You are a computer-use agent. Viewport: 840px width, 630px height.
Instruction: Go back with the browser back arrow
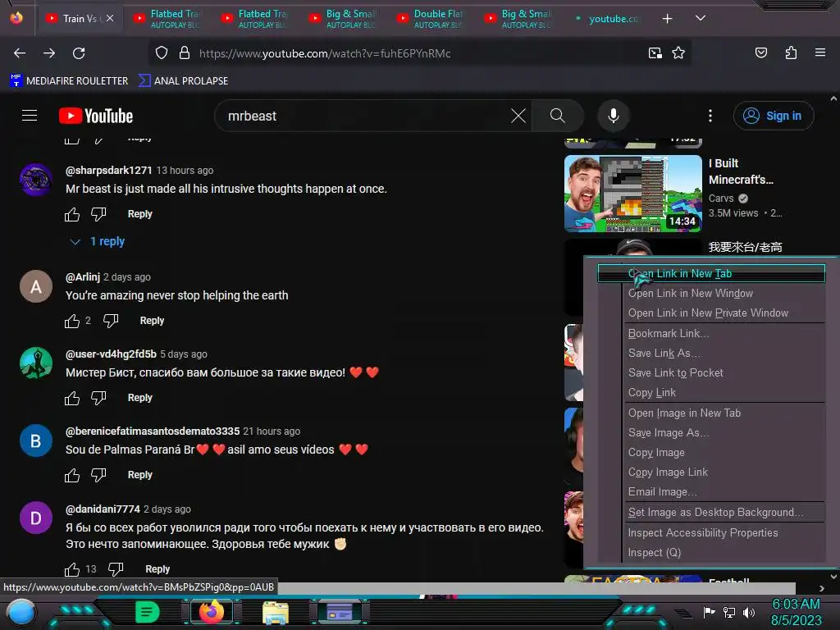20,53
